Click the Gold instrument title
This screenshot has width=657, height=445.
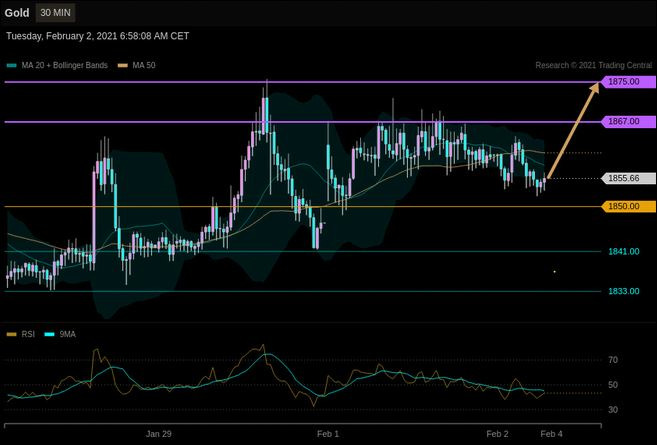point(17,13)
